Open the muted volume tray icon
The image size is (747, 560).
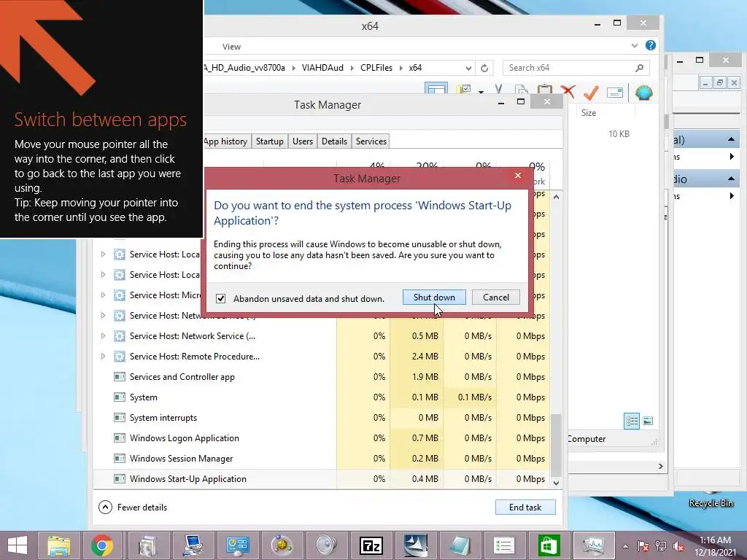tap(678, 546)
